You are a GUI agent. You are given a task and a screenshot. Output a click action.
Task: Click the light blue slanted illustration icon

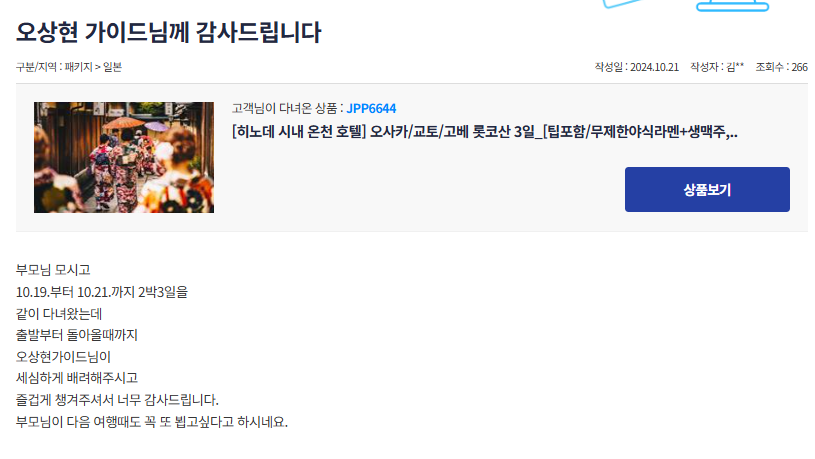(x=622, y=4)
